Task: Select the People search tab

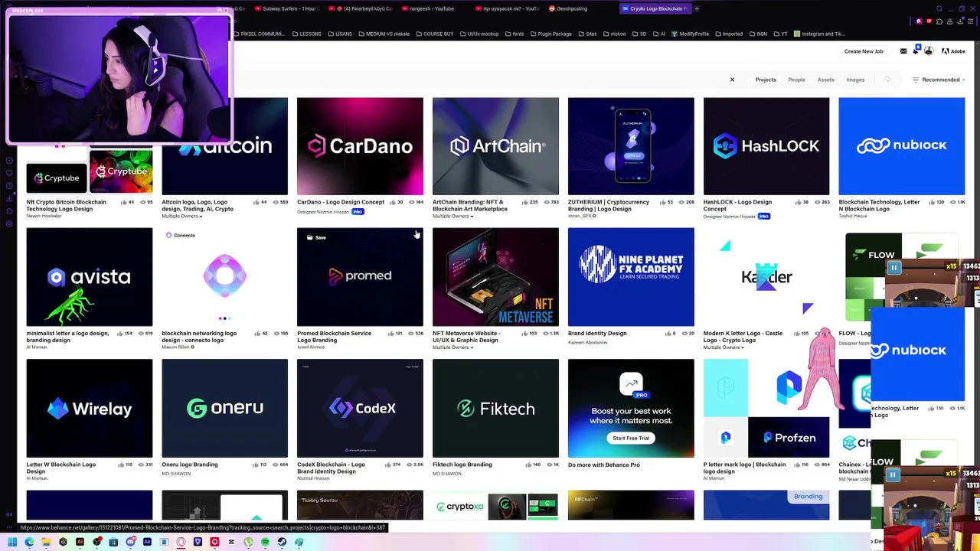Action: tap(797, 80)
